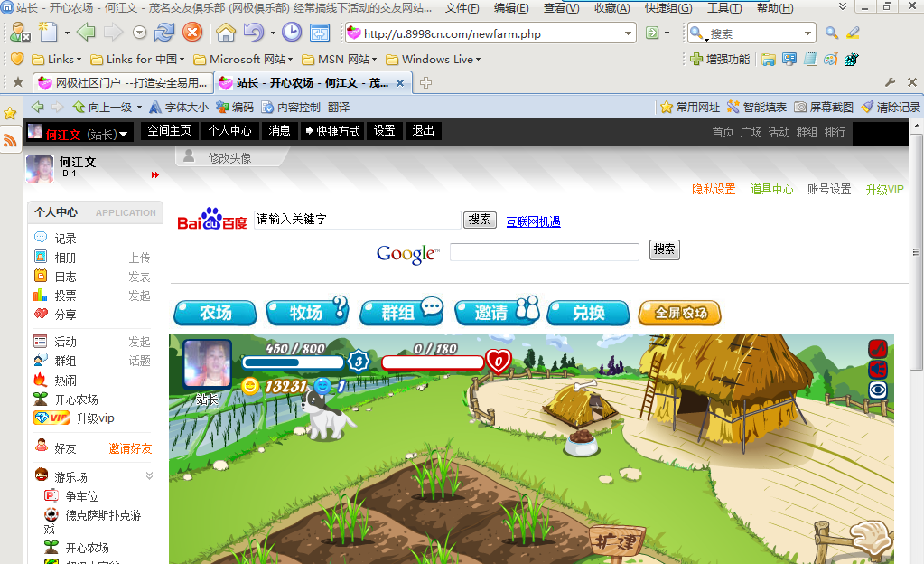
Task: Open the MSN 网站 bookmarks dropdown
Action: (340, 59)
